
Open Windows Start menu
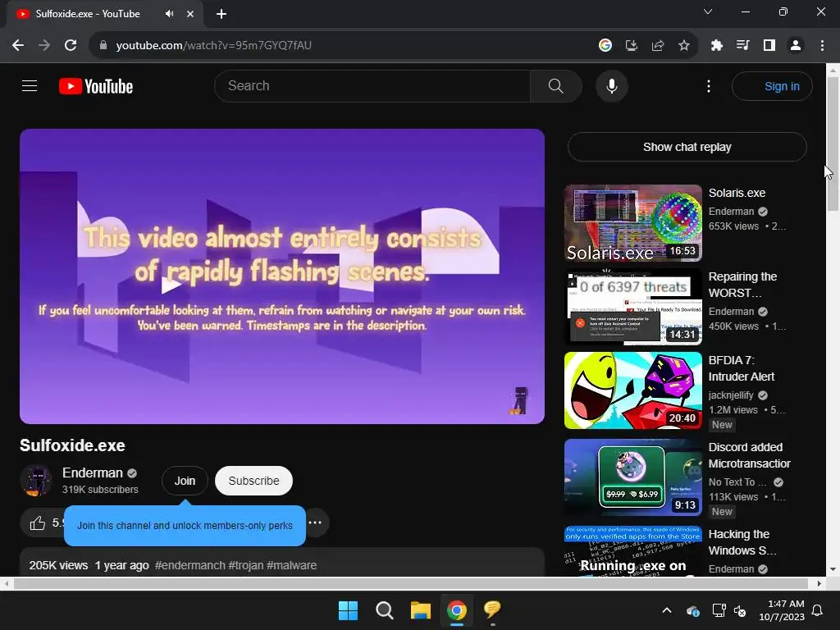(x=348, y=610)
